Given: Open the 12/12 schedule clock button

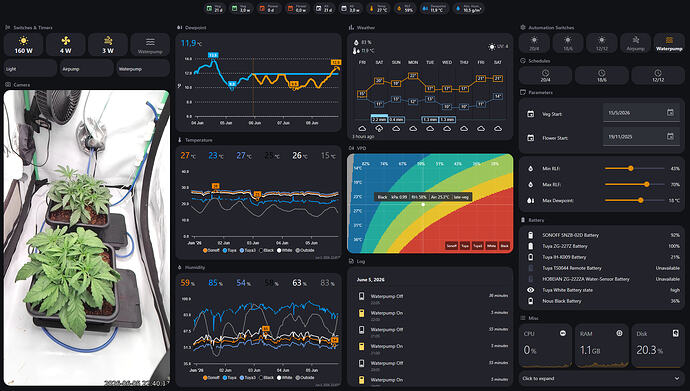Looking at the screenshot, I should coord(658,76).
